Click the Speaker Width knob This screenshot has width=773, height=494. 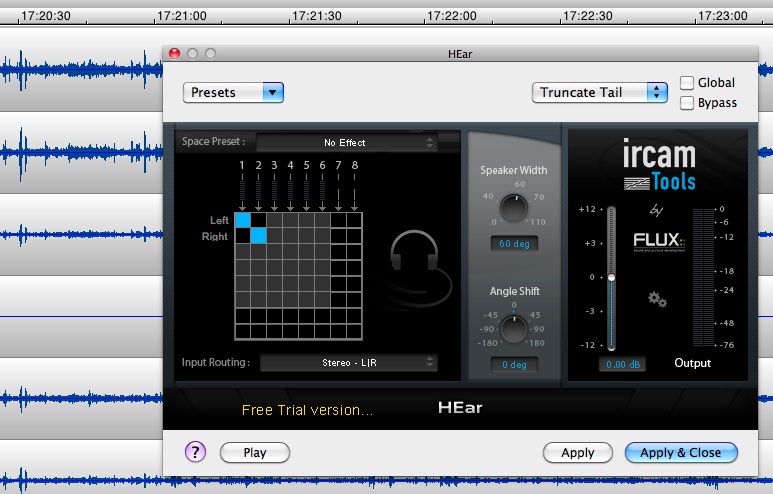(513, 208)
